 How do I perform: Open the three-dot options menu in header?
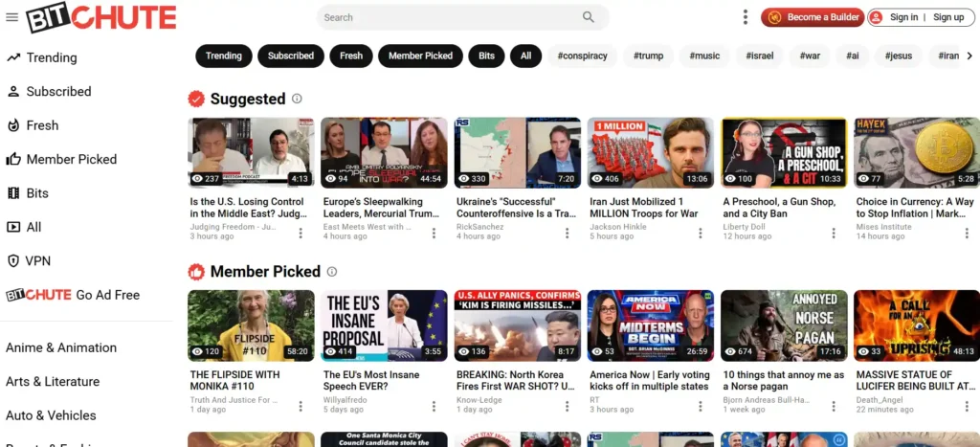(x=745, y=17)
